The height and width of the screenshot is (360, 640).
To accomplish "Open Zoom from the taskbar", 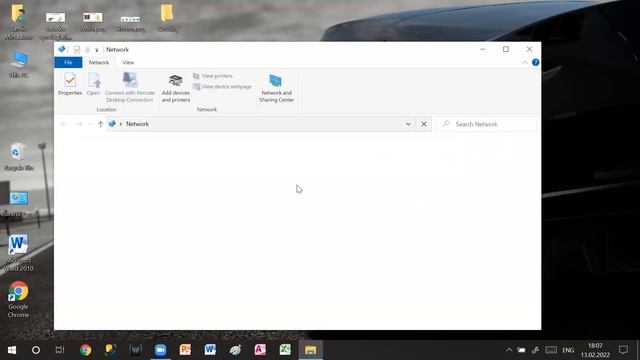I will [x=160, y=350].
